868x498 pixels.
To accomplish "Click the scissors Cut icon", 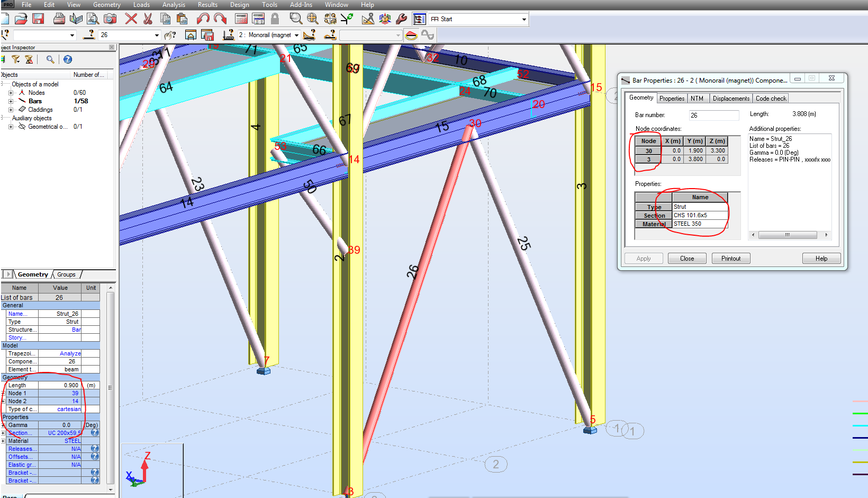I will (x=148, y=19).
